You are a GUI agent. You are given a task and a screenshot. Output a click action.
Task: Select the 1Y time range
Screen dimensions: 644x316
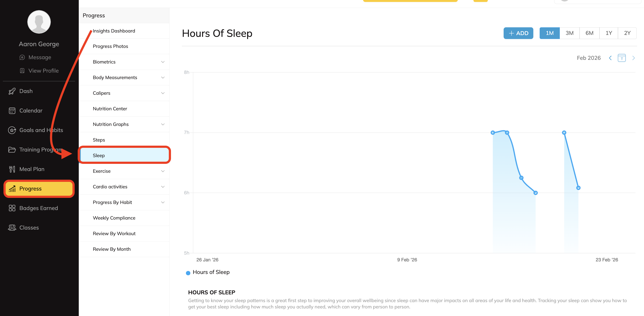(x=608, y=33)
